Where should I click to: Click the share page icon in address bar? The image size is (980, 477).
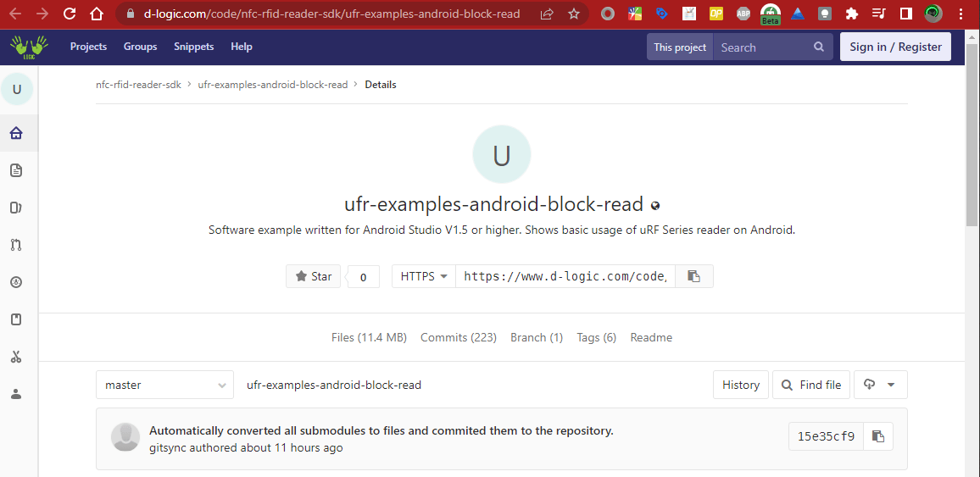(547, 14)
